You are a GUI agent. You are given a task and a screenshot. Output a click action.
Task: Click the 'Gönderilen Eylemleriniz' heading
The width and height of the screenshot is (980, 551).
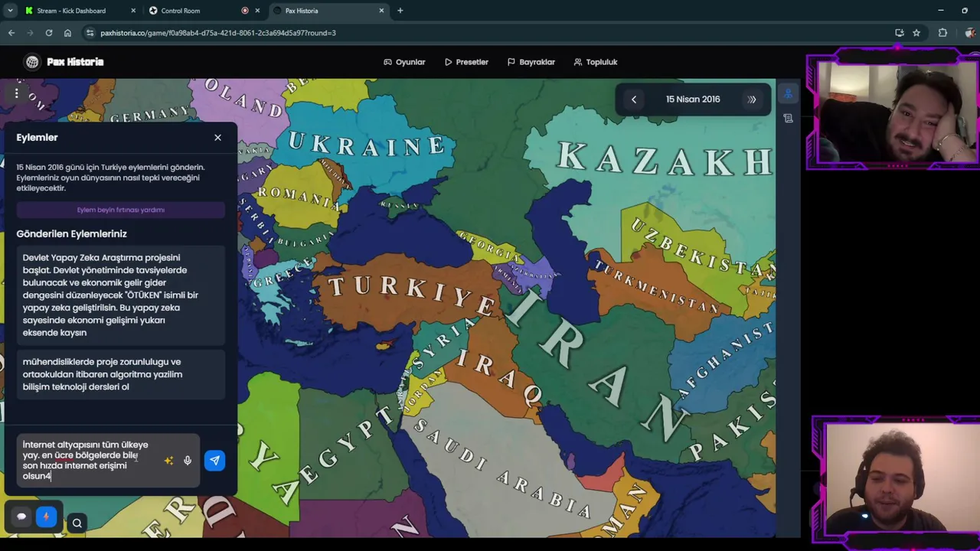pyautogui.click(x=72, y=234)
